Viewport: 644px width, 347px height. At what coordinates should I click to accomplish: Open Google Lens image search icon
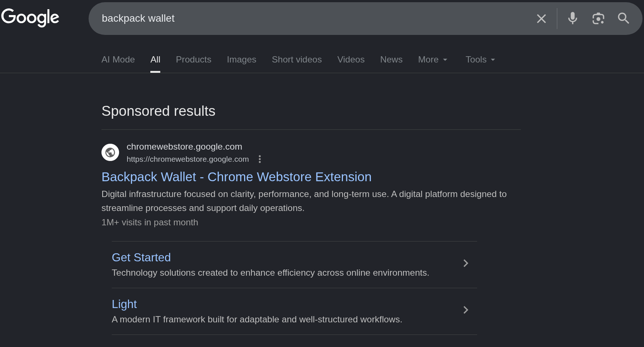598,18
